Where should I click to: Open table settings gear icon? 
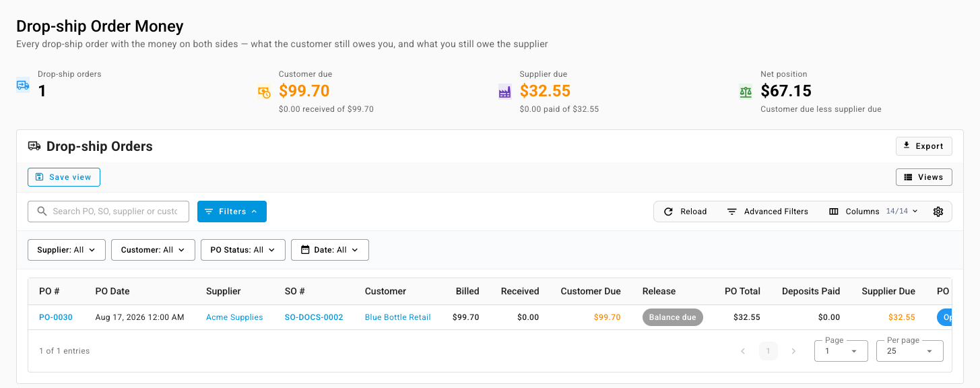[938, 212]
